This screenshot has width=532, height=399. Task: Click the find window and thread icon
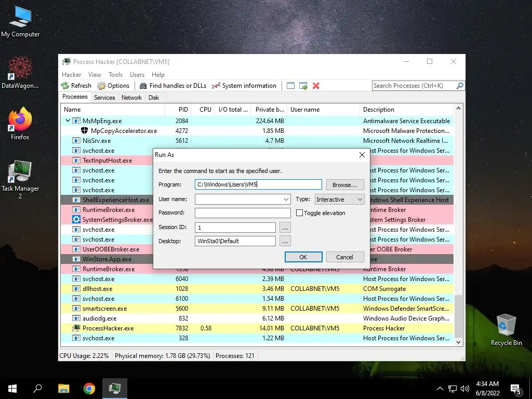(303, 86)
